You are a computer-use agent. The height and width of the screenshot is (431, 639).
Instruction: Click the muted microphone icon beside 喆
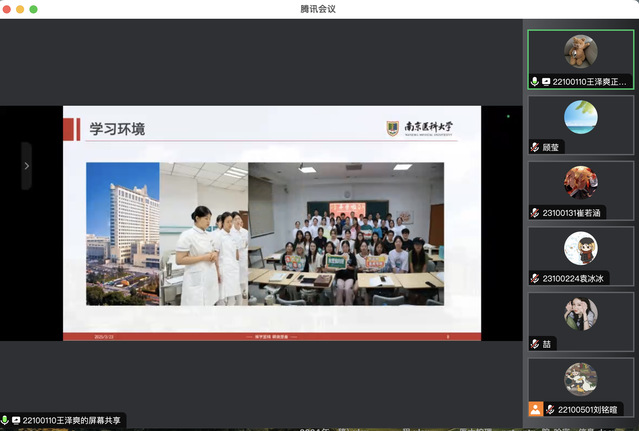[x=535, y=344]
